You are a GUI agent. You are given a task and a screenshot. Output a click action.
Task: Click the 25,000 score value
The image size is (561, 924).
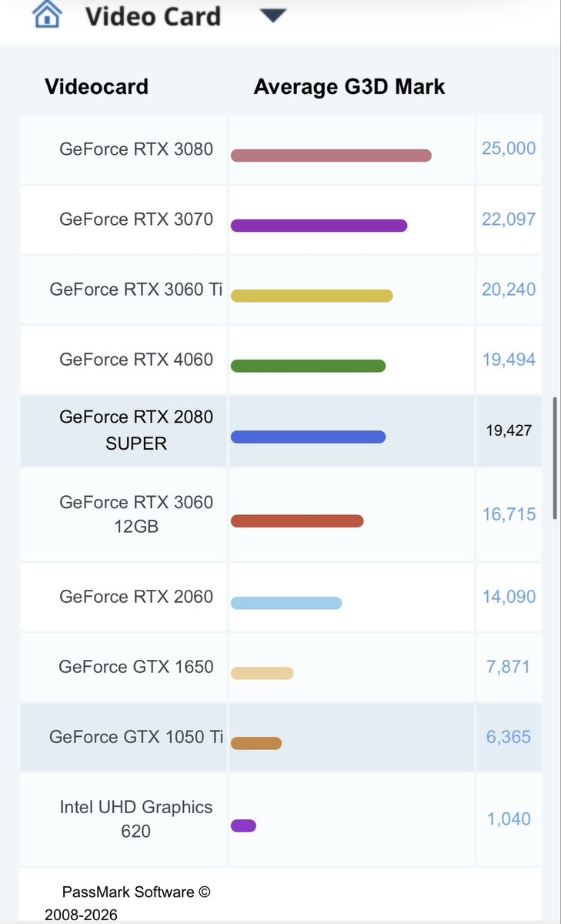pos(509,149)
